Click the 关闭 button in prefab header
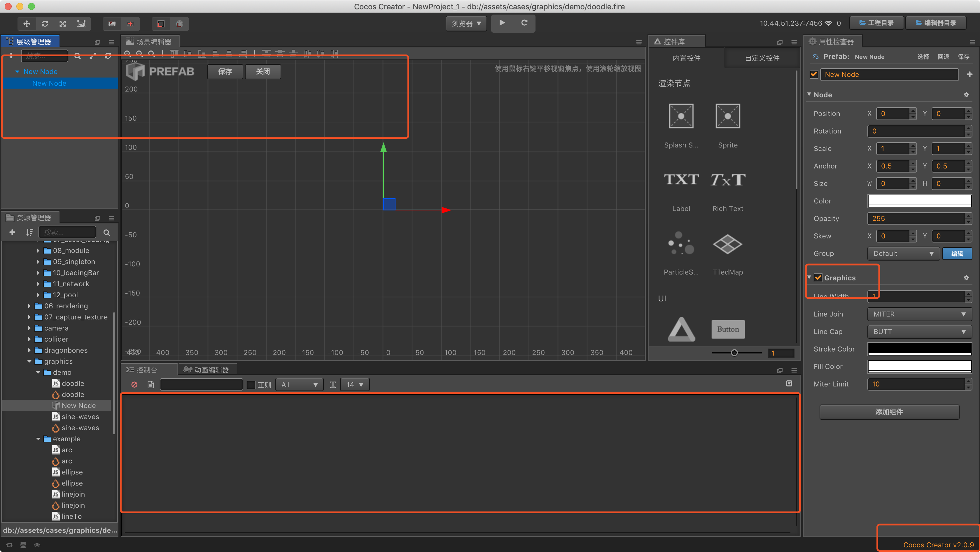Image resolution: width=980 pixels, height=552 pixels. click(x=262, y=71)
